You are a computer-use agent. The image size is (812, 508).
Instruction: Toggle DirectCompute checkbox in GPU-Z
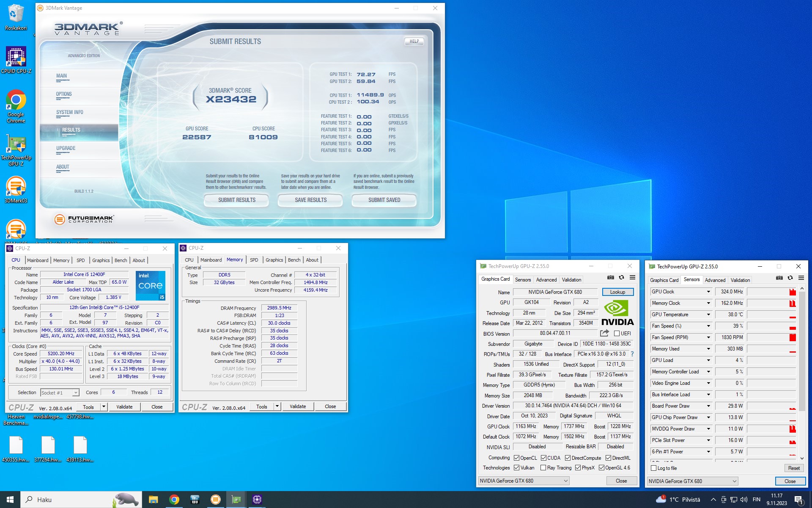[568, 458]
